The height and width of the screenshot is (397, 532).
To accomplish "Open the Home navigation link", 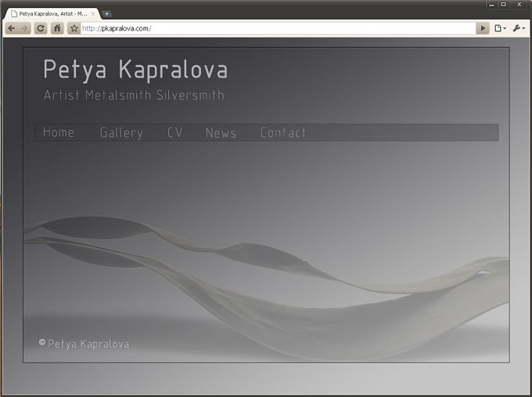I will click(x=59, y=132).
